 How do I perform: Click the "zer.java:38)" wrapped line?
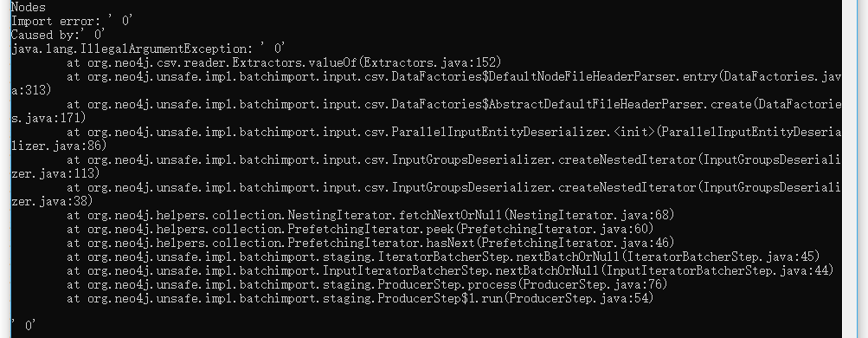click(x=52, y=201)
